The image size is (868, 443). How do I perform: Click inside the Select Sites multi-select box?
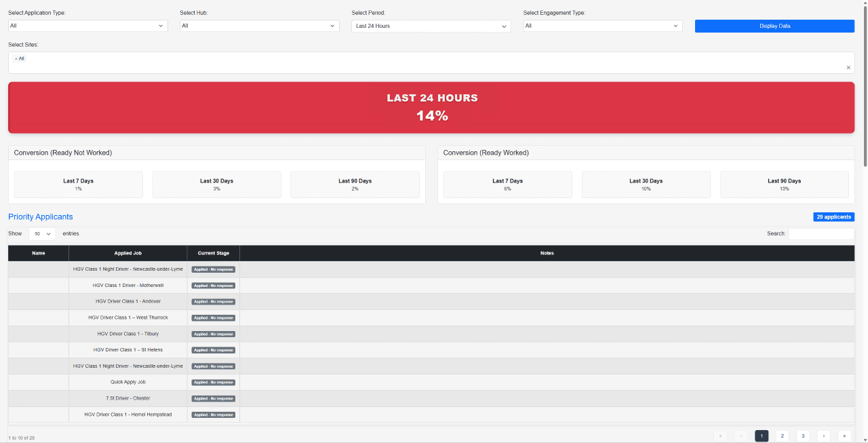coord(431,62)
